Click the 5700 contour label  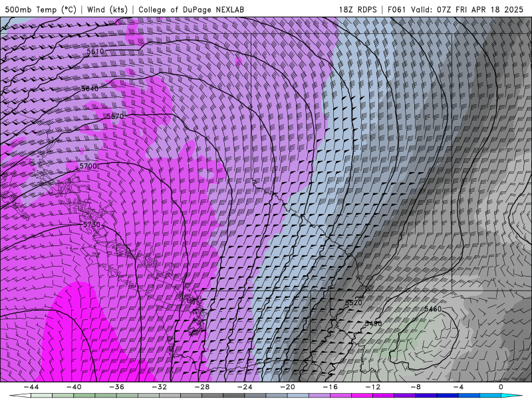tap(88, 166)
